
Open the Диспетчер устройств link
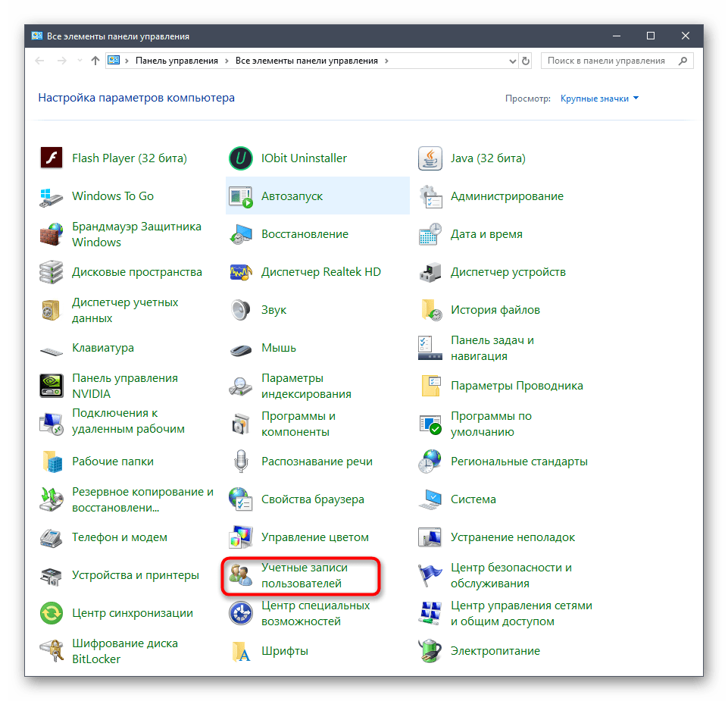(x=508, y=272)
